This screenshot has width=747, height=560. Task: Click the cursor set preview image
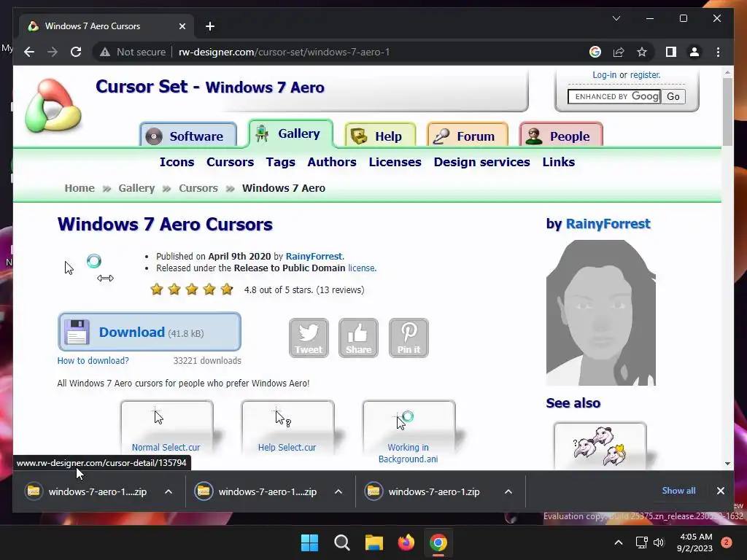pos(90,268)
